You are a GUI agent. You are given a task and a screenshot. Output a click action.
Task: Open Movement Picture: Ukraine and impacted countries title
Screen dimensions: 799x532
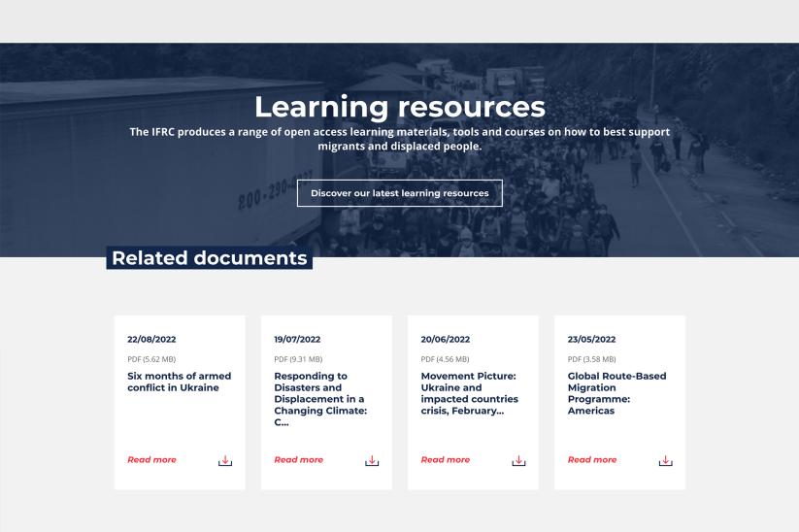pyautogui.click(x=469, y=393)
